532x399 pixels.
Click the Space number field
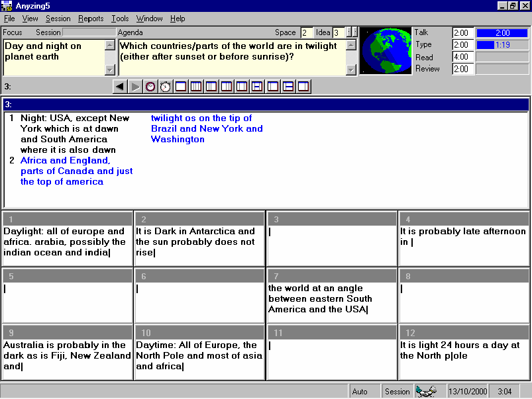click(x=307, y=32)
